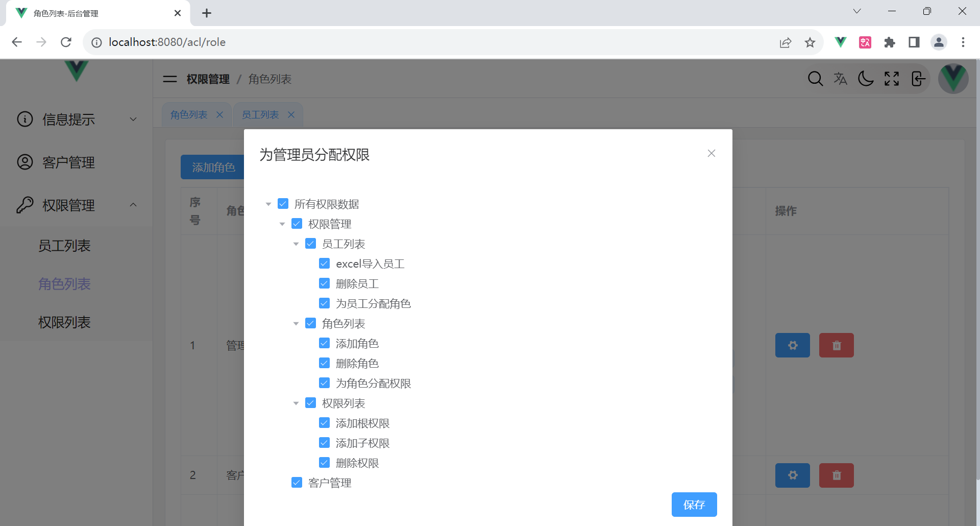Uncheck the 删除员工 permission checkbox

[x=324, y=283]
